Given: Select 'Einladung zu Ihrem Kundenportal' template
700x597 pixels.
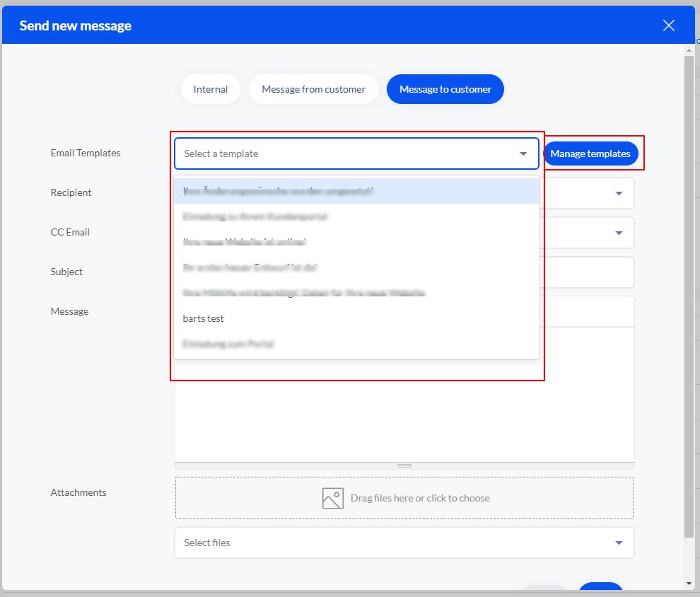Looking at the screenshot, I should (255, 216).
